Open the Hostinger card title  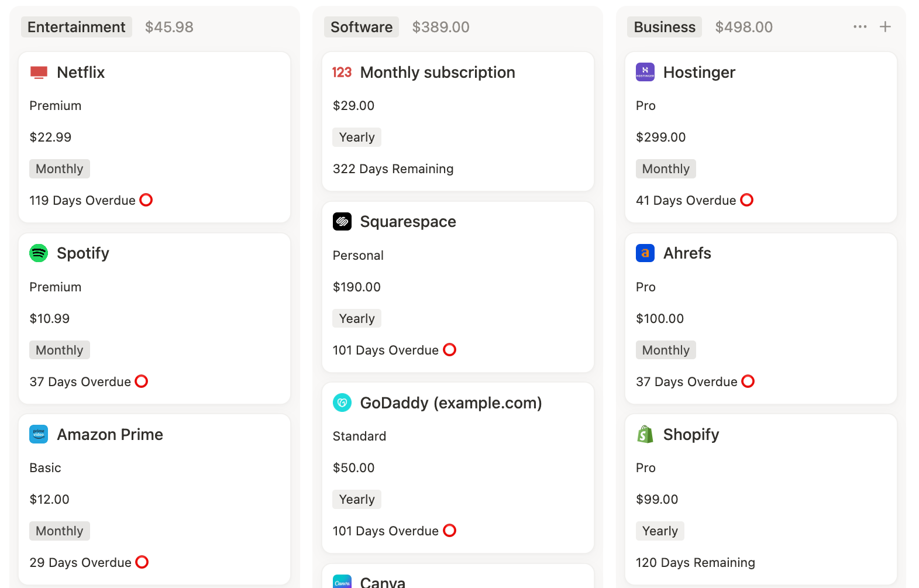click(699, 73)
